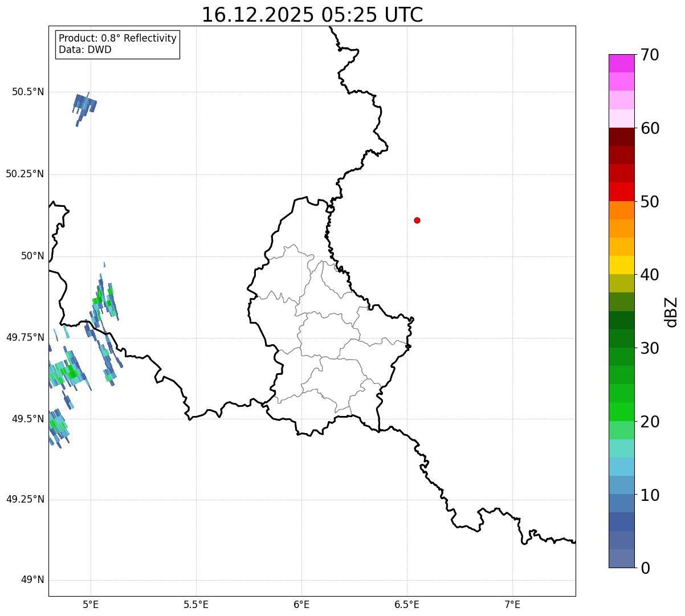Image resolution: width=685 pixels, height=616 pixels.
Task: Pick the magenta top colorbar swatch
Action: (x=621, y=63)
